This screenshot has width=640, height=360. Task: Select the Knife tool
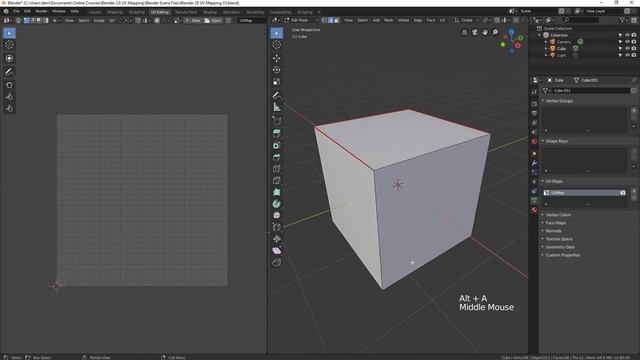(x=277, y=180)
